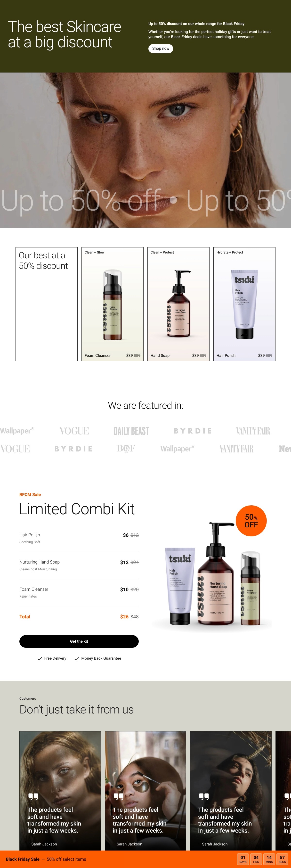Click the Daily Beast logo
The width and height of the screenshot is (291, 868).
click(131, 431)
